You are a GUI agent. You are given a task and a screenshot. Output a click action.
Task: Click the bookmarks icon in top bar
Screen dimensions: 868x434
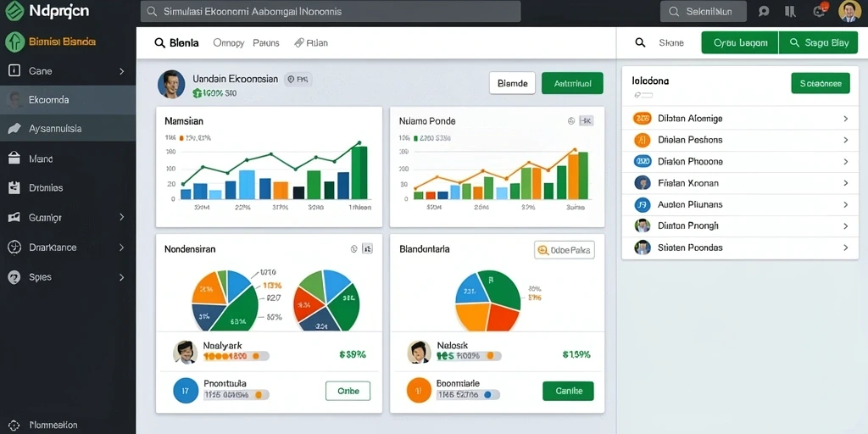click(x=791, y=11)
